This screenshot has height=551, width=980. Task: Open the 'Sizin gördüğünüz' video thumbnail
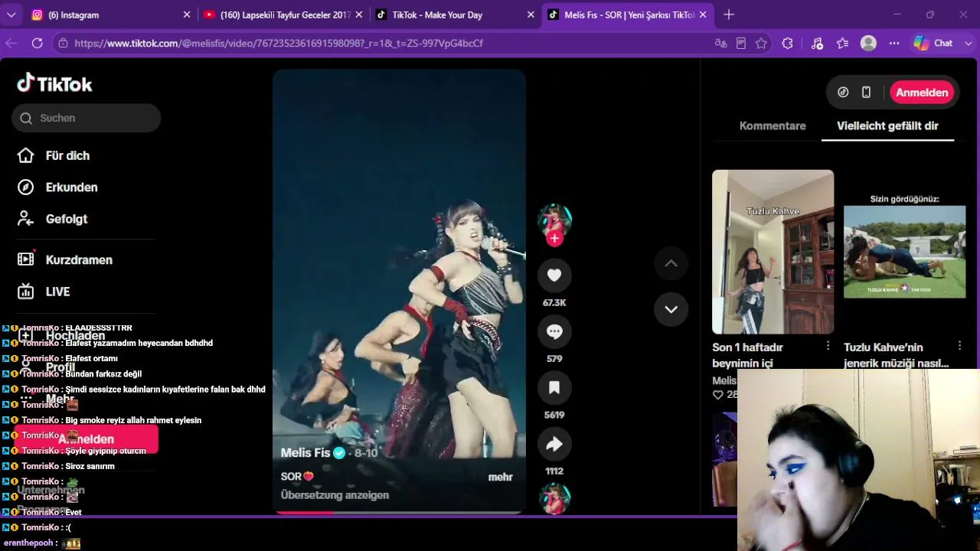click(x=904, y=252)
